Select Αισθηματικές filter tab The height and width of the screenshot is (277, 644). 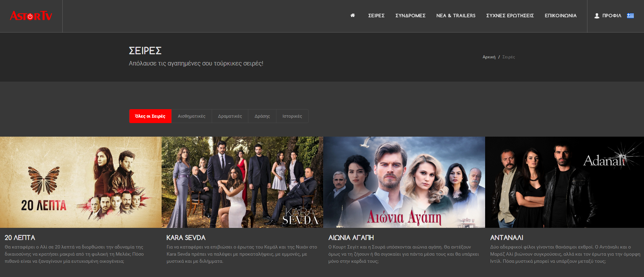pyautogui.click(x=192, y=116)
